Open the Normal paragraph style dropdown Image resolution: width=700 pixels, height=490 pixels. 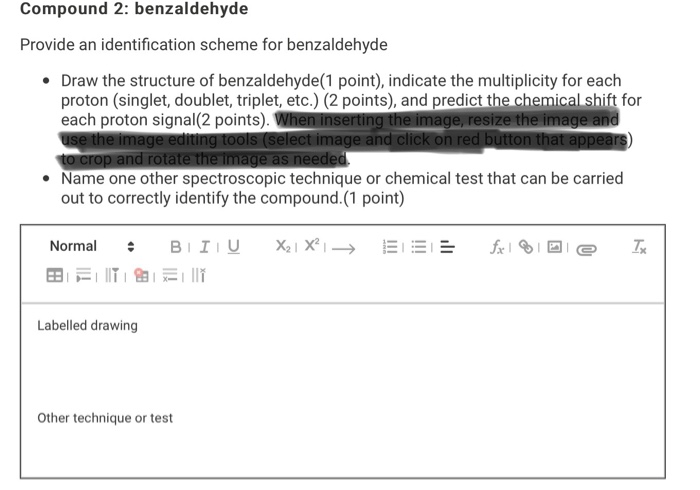92,246
